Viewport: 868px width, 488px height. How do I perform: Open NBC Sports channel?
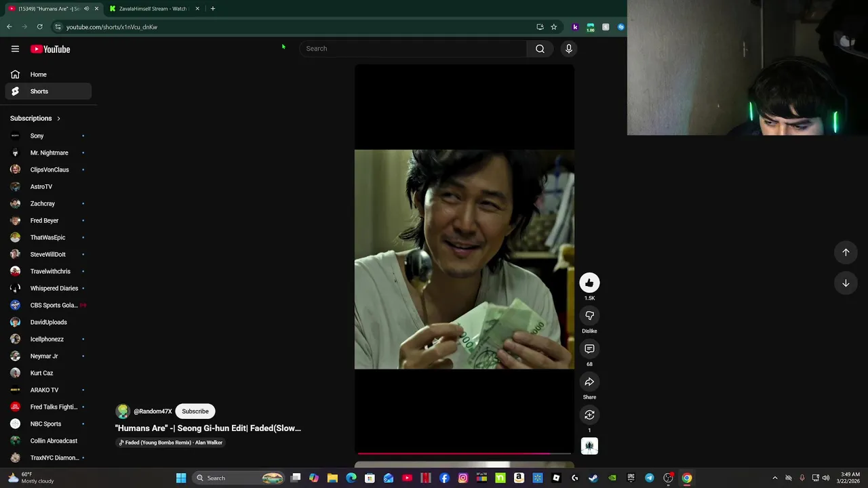click(x=48, y=424)
